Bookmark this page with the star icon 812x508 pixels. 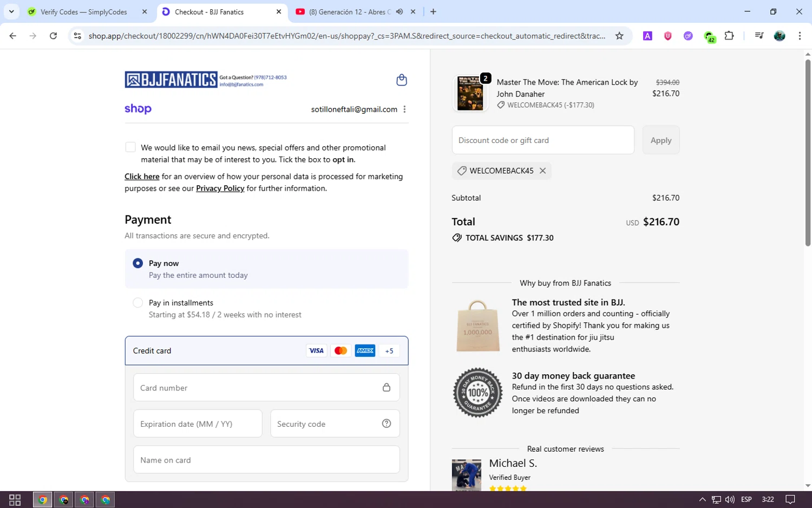click(619, 36)
